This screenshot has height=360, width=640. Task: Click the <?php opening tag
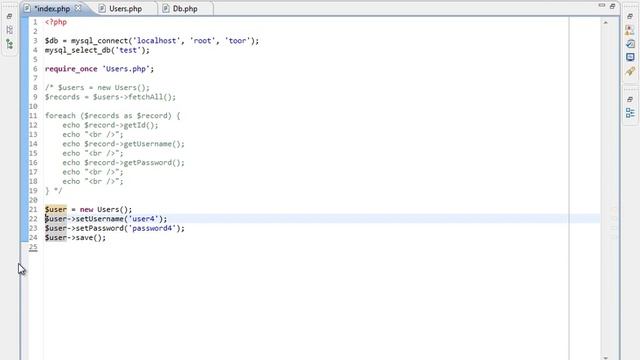pyautogui.click(x=56, y=22)
